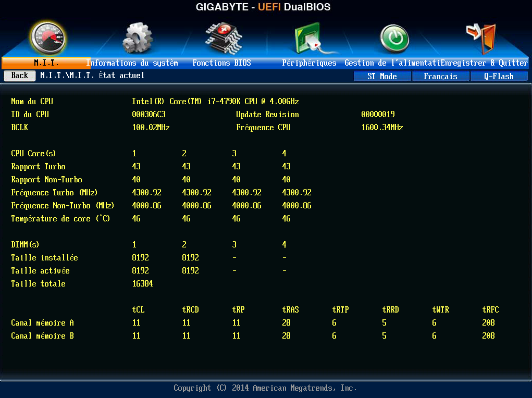Switch to the M.I.T. tab
Viewport: 532px width, 398px height.
click(x=46, y=63)
